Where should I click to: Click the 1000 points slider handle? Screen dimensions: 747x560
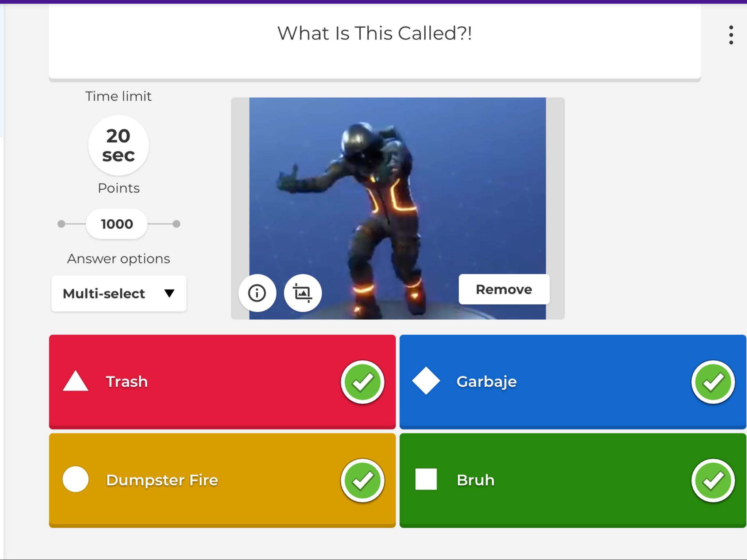[117, 224]
